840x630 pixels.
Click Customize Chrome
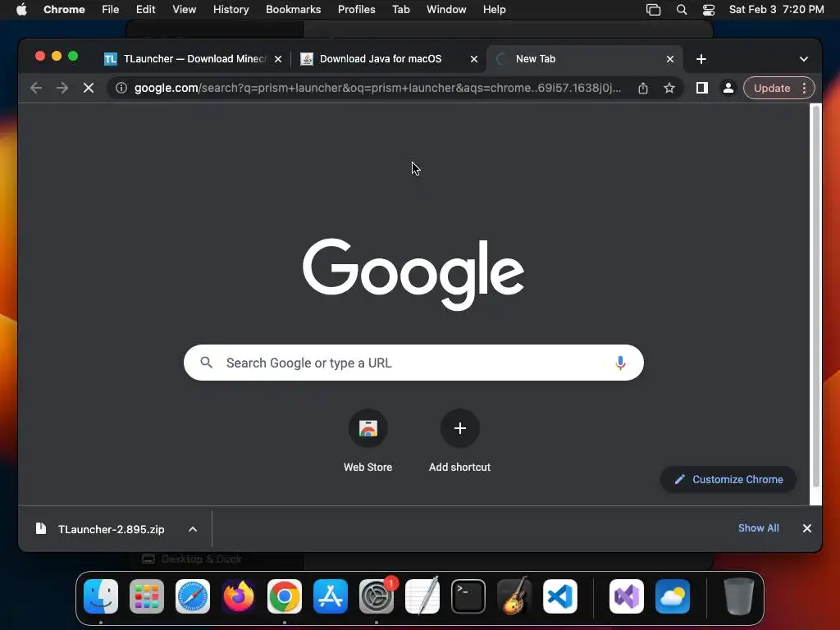(x=728, y=479)
